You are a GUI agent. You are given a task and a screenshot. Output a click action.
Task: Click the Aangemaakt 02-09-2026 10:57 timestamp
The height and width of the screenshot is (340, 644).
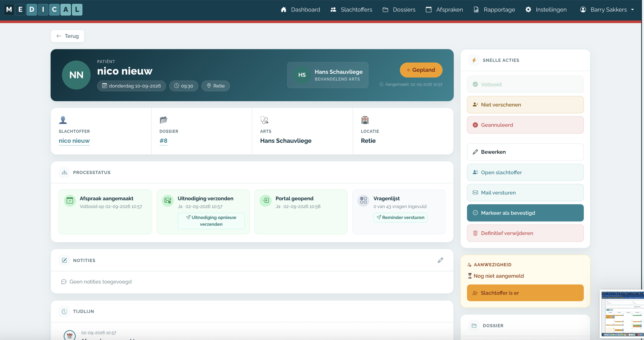[x=411, y=85]
